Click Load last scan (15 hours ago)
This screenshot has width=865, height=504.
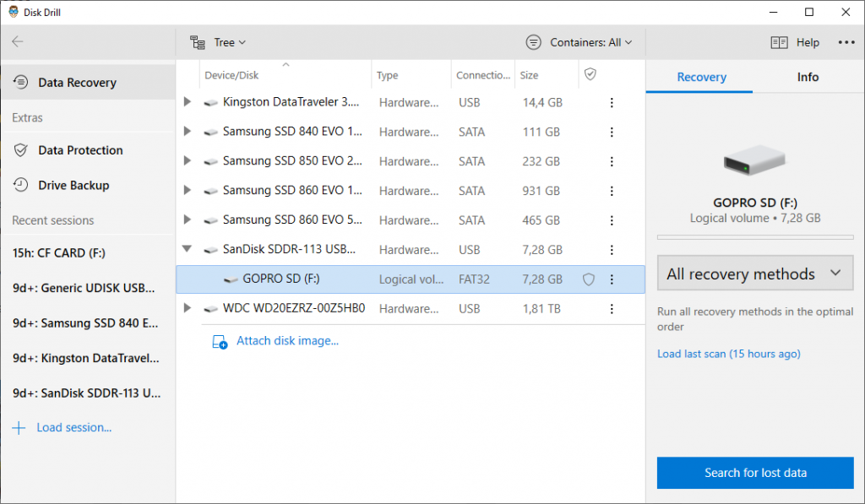(729, 354)
